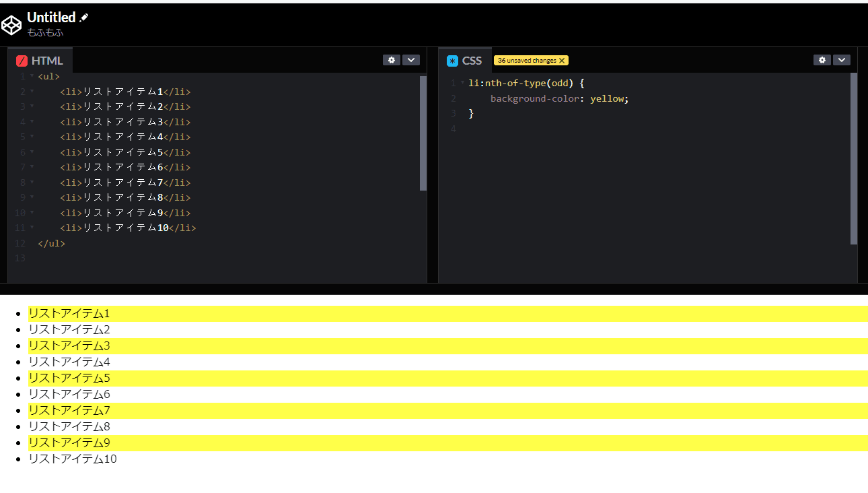This screenshot has width=868, height=493.
Task: Open the CSS panel settings gear
Action: (822, 60)
